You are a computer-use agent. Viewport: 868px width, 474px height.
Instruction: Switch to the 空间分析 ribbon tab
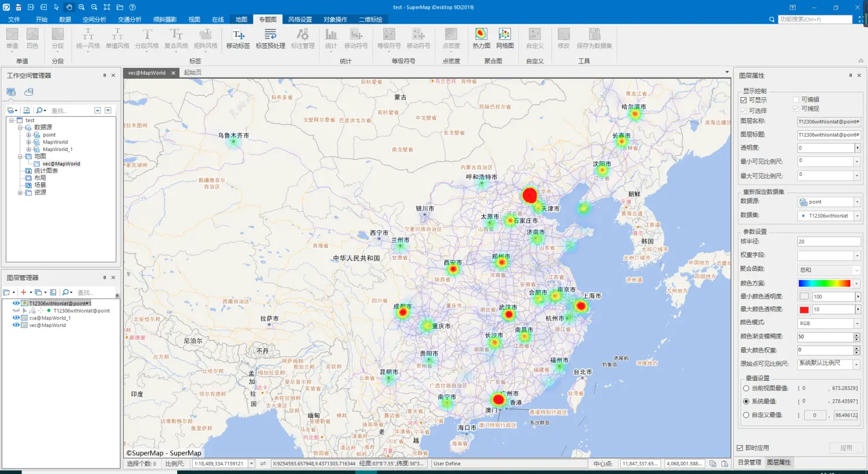(94, 20)
